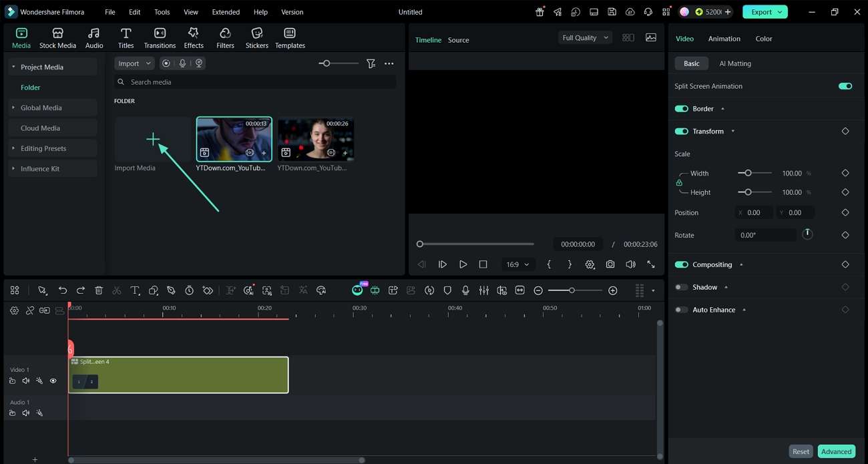Click the redo arrow in timeline toolbar
868x464 pixels.
coord(81,290)
